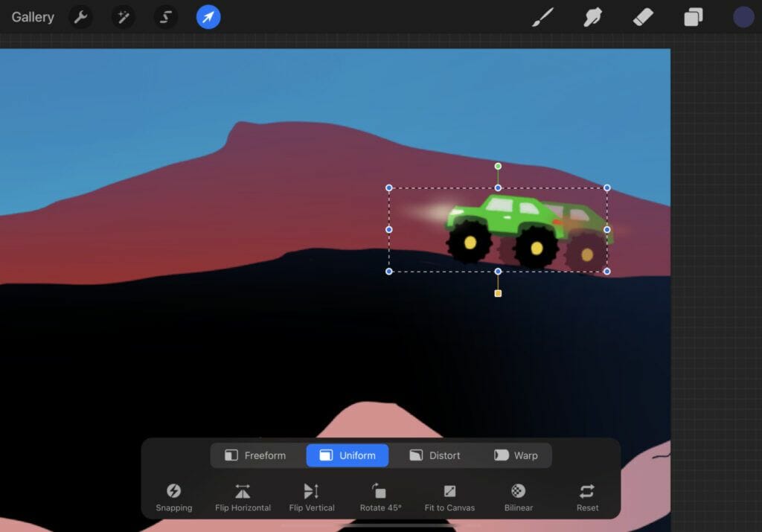Click the top-left transform corner handle
The image size is (762, 532).
point(388,188)
